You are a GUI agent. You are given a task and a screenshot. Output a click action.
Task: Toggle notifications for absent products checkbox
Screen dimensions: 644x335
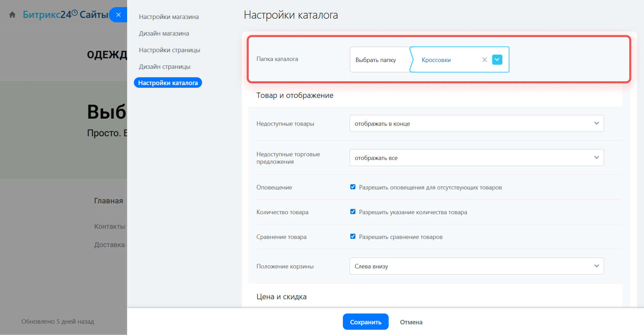[x=353, y=187]
